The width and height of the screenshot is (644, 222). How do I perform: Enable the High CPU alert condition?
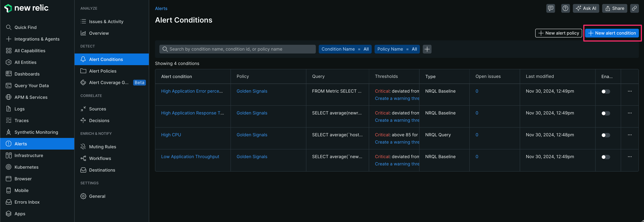[605, 135]
